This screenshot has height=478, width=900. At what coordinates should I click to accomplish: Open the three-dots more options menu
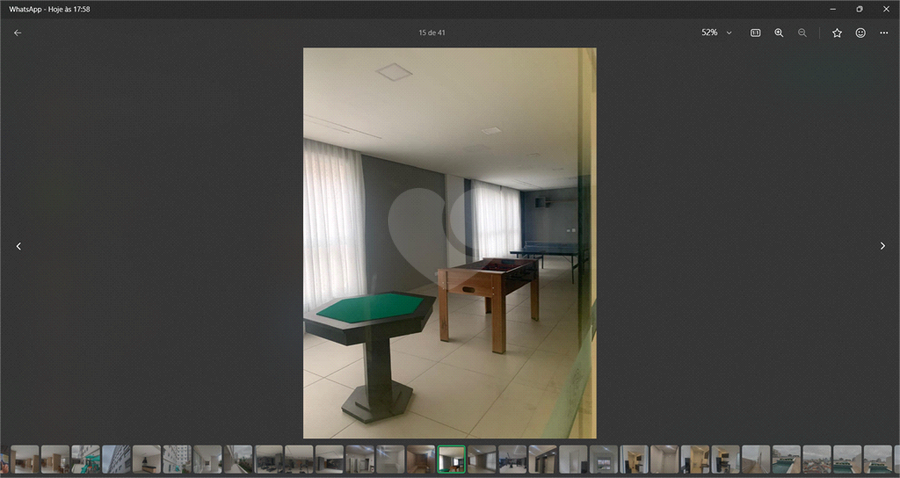(884, 33)
